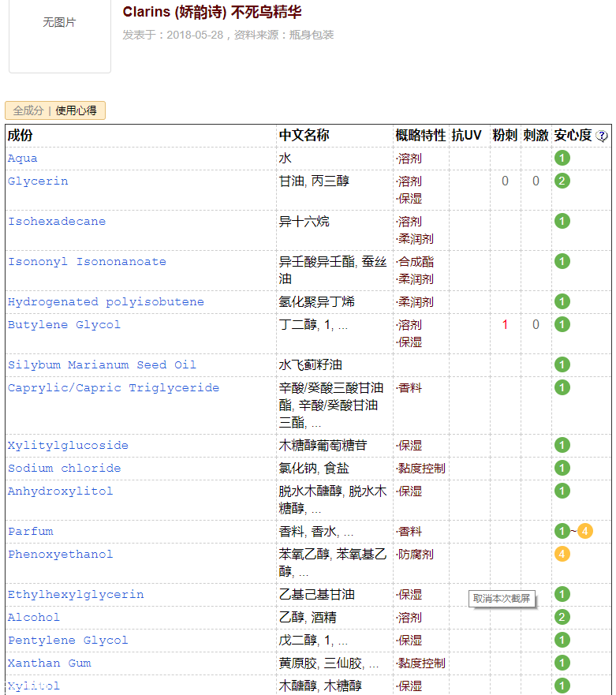Click the 取消本次截屏 button
Image resolution: width=616 pixels, height=695 pixels.
[x=502, y=599]
